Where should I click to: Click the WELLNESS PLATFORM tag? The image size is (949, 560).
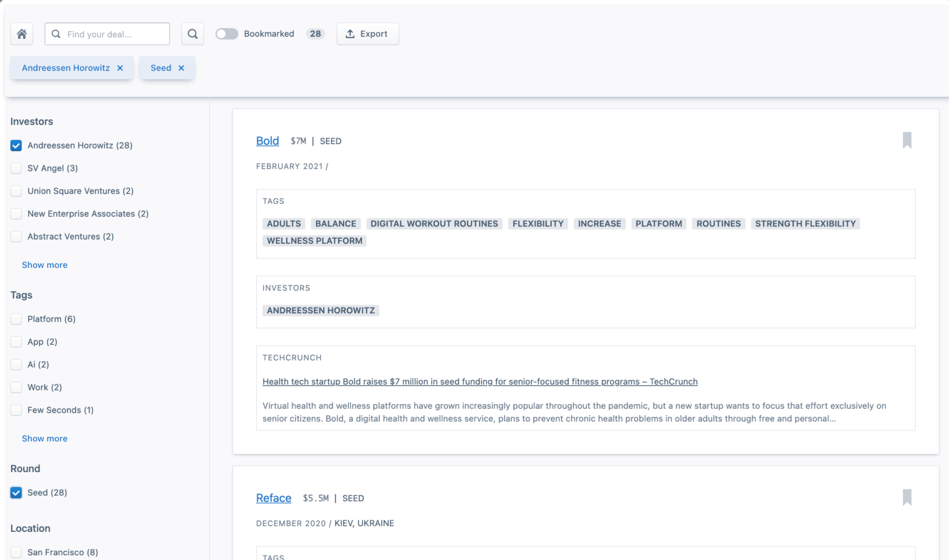[314, 241]
